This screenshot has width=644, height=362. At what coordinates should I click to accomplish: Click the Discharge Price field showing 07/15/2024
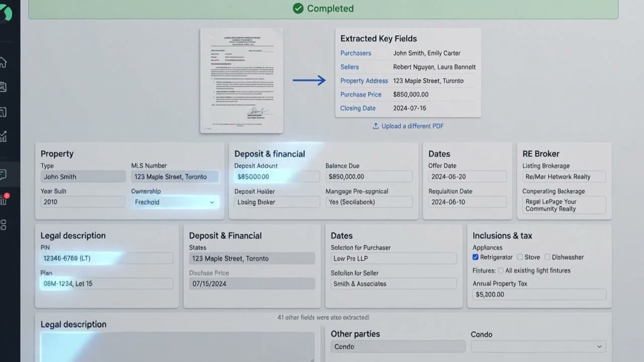pos(252,284)
